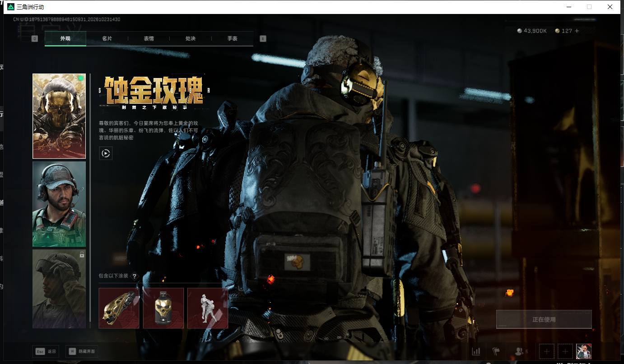Click the question mark next to 包含以下涂装
The image size is (624, 364).
coord(134,276)
